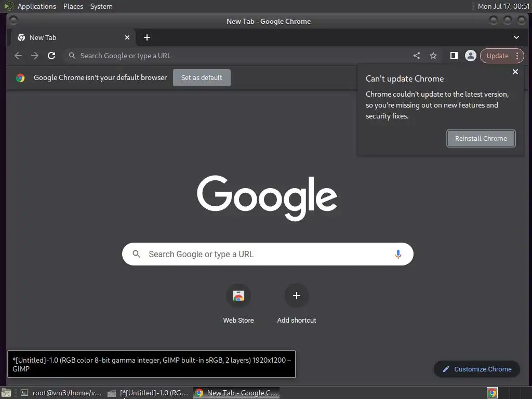The height and width of the screenshot is (399, 532).
Task: Click the address bar field
Action: click(237, 56)
